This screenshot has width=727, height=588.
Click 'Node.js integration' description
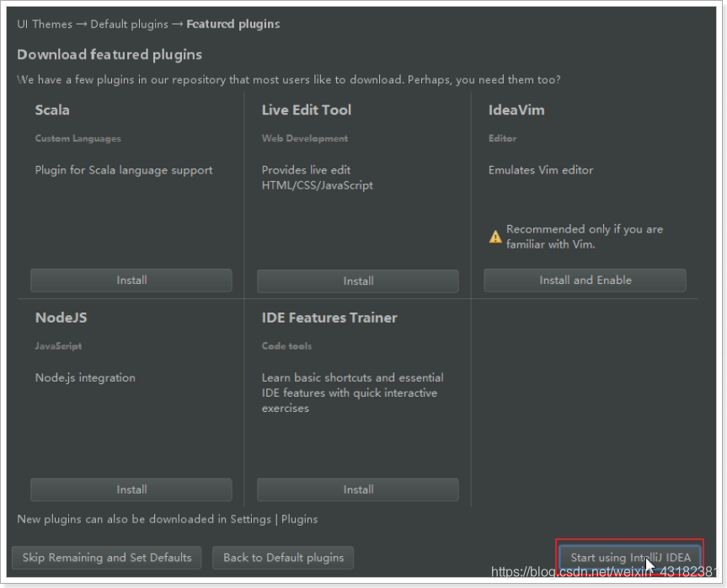[85, 378]
